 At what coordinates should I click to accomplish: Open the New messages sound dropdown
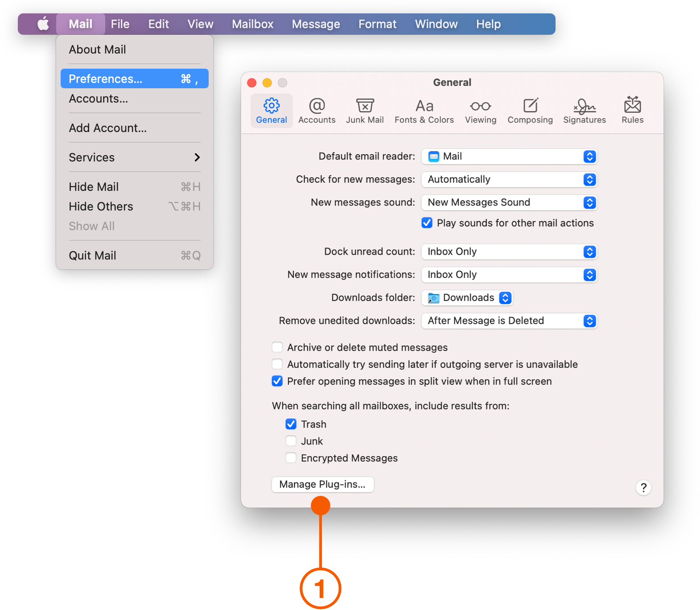(x=509, y=202)
